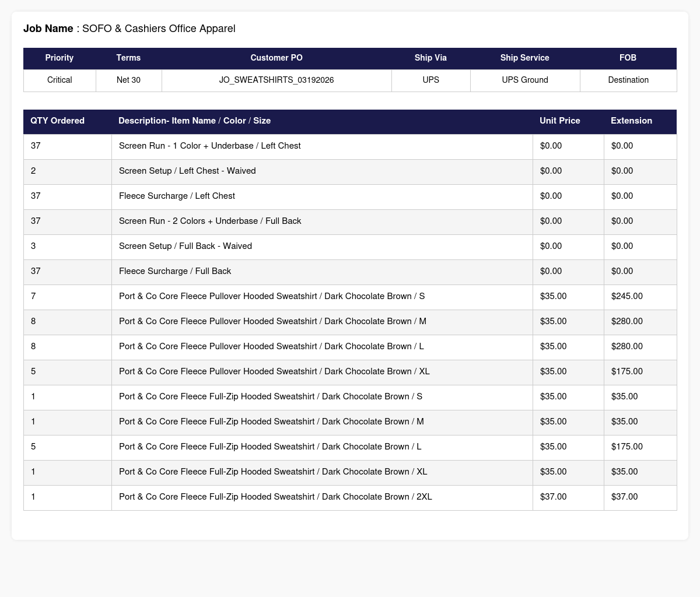
Task: Click Fleece Surcharge / Full Back description
Action: 175,271
